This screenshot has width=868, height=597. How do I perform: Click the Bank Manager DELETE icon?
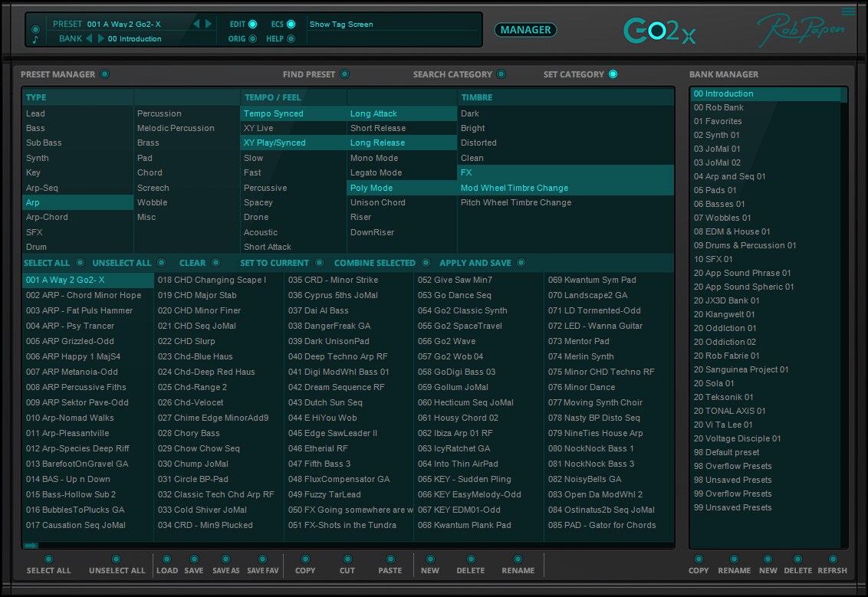point(797,559)
